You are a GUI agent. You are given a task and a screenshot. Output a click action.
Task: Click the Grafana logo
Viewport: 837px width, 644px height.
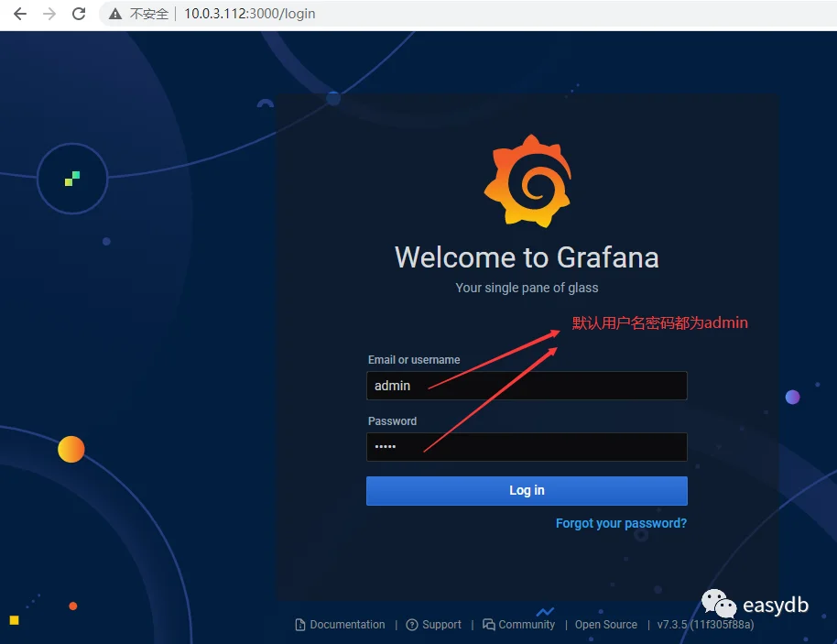(x=527, y=181)
